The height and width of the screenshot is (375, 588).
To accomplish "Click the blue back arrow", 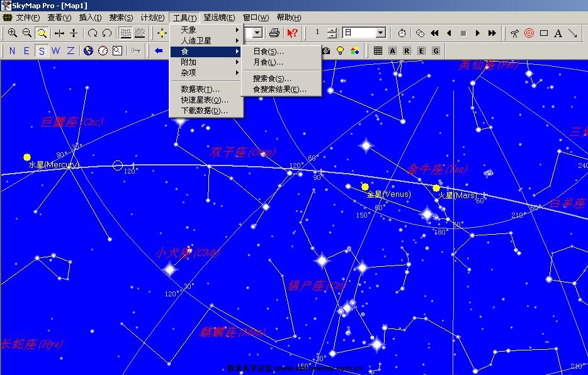I will point(159,50).
